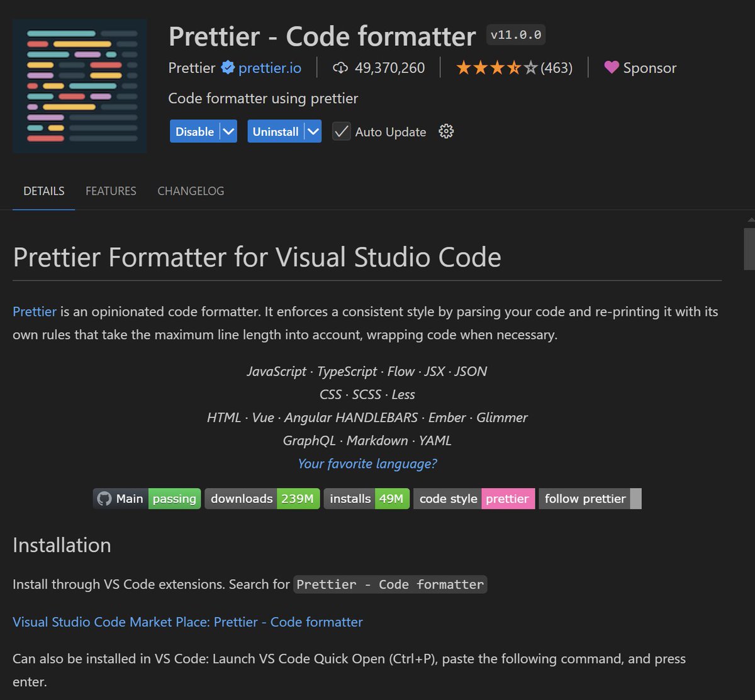Switch to the FEATURES tab

(111, 191)
